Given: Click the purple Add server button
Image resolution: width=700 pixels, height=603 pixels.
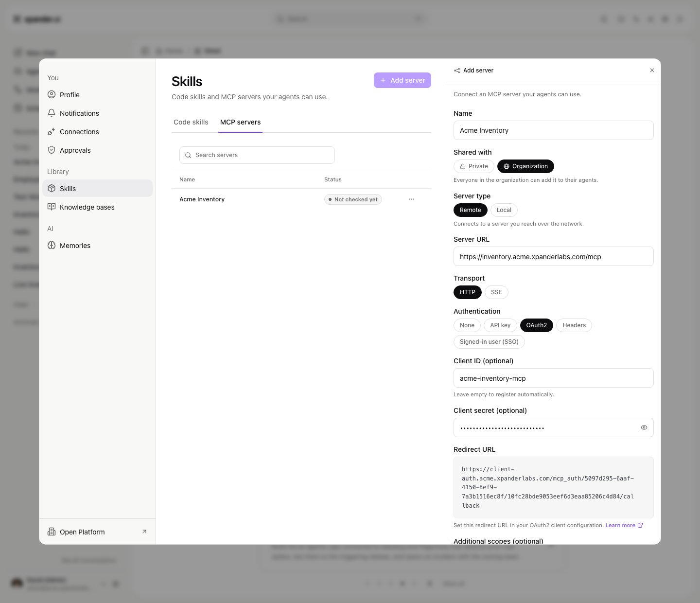Looking at the screenshot, I should click(402, 80).
